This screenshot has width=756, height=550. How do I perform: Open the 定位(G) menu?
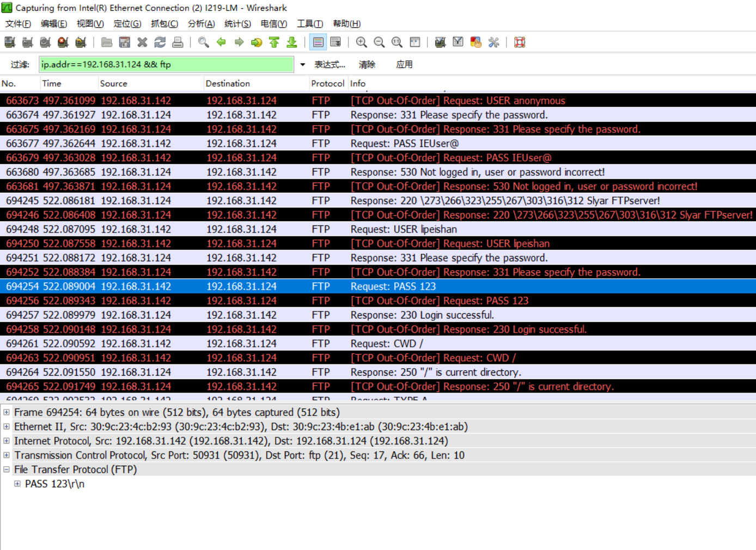click(127, 23)
